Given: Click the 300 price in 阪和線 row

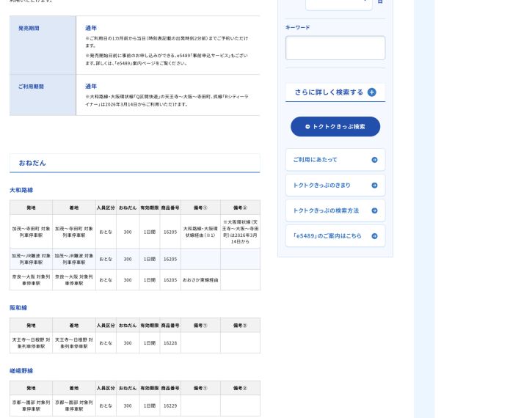Looking at the screenshot, I should (x=128, y=342).
